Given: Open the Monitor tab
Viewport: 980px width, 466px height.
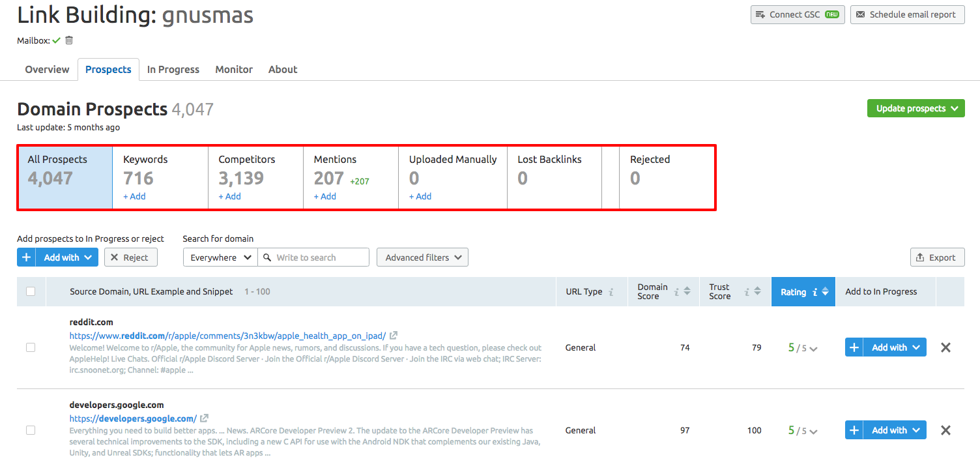Looking at the screenshot, I should point(234,69).
